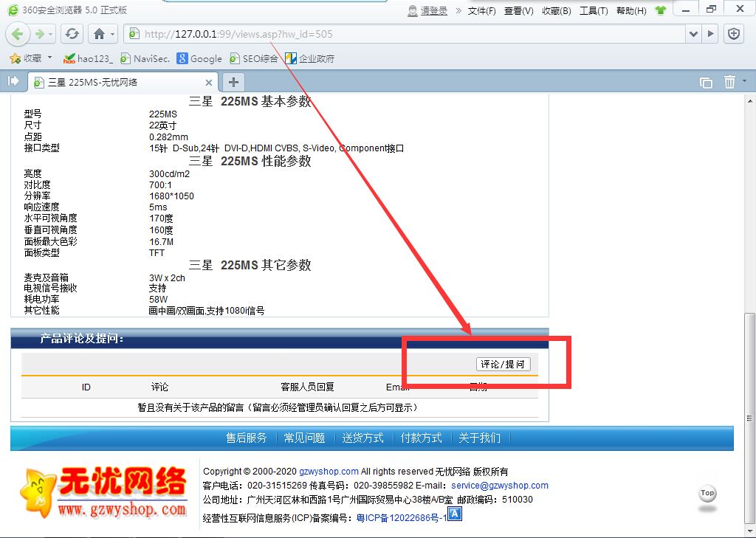Screen dimensions: 756x538
Task: Click the scrollbar up arrow
Action: pos(750,101)
